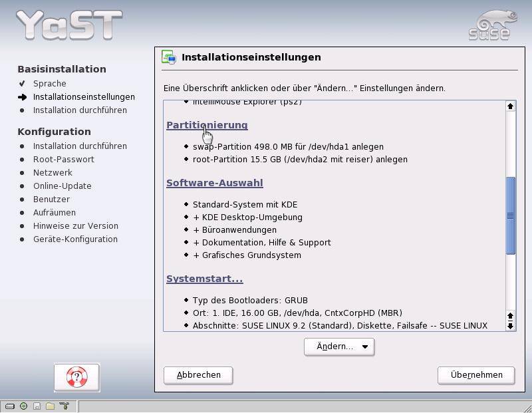Click the Standard-System mit KDE entry
This screenshot has height=413, width=532.
click(x=245, y=205)
